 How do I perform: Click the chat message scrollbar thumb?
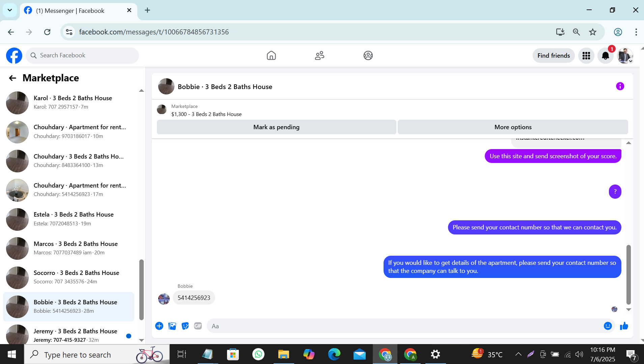(x=628, y=275)
